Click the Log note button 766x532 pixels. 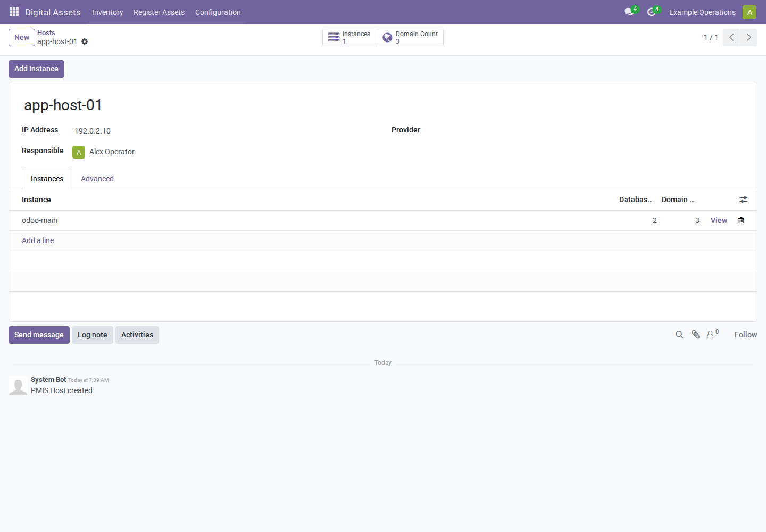93,335
